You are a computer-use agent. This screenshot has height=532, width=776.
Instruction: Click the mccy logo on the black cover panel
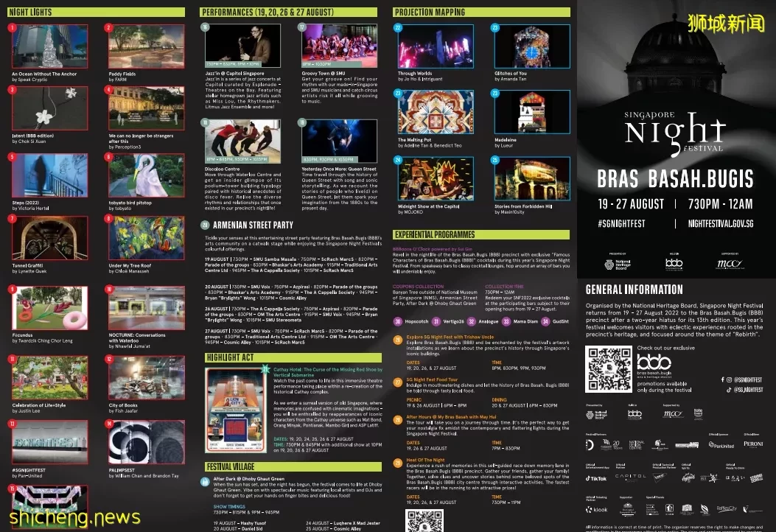coord(730,264)
